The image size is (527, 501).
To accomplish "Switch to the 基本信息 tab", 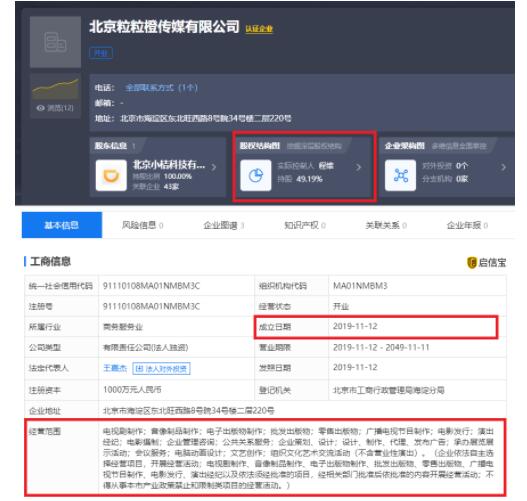I will 62,225.
